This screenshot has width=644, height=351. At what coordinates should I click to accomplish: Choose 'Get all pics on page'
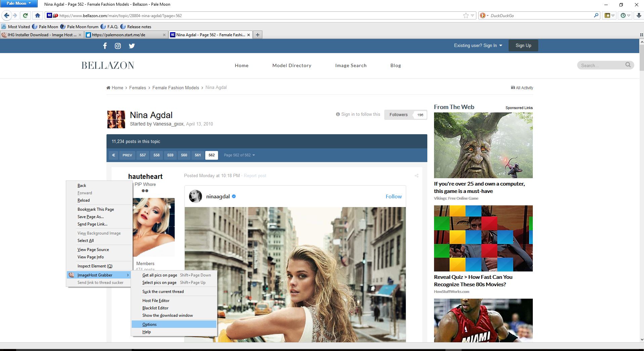[160, 275]
